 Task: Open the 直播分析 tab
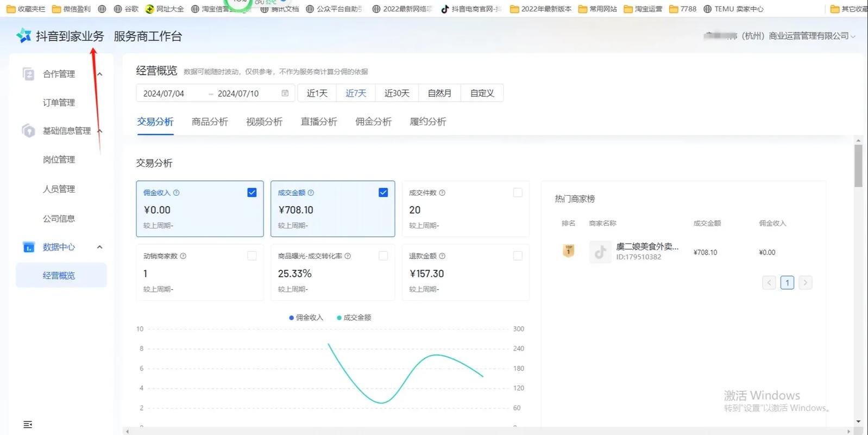319,122
